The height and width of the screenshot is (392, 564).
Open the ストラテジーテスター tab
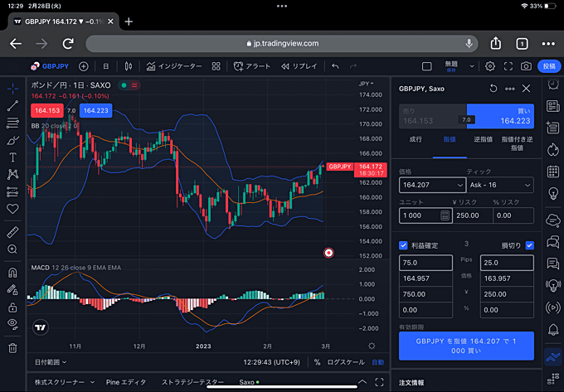tap(192, 382)
